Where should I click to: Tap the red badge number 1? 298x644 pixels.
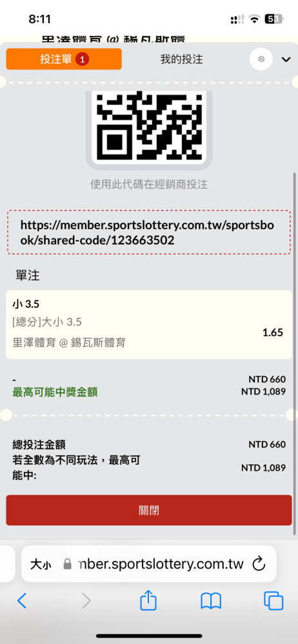point(83,59)
